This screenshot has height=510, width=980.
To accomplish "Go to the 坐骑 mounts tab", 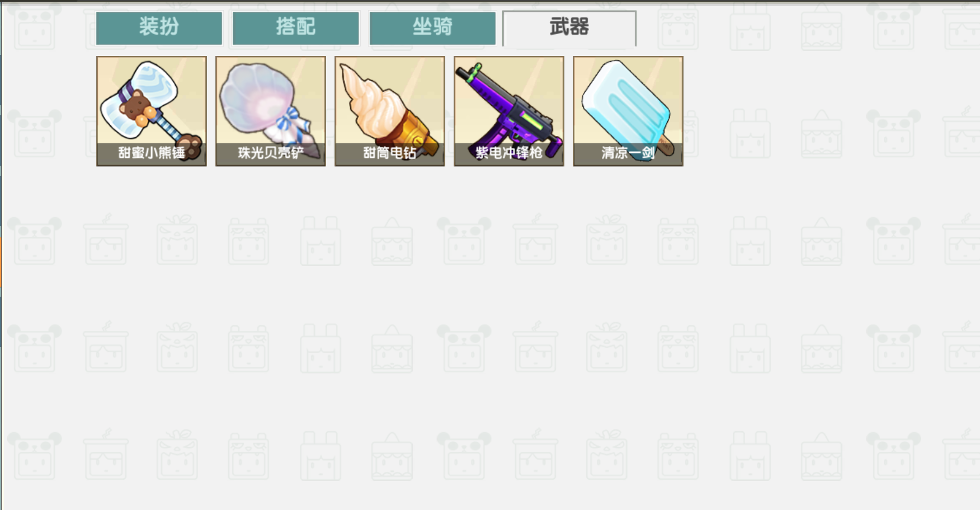I will (x=432, y=28).
